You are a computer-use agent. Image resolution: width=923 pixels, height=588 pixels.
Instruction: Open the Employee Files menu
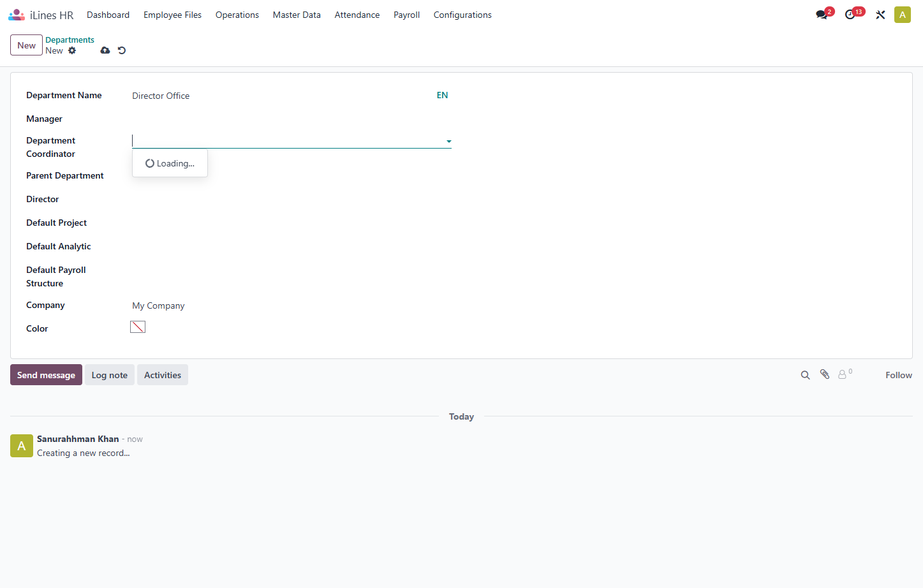tap(172, 15)
